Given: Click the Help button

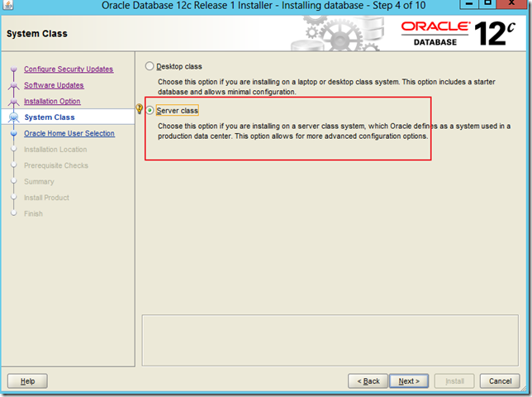Looking at the screenshot, I should point(27,381).
